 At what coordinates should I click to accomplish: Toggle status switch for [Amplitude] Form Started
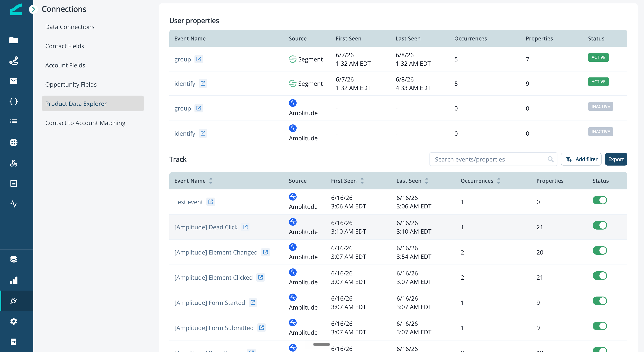tap(600, 301)
